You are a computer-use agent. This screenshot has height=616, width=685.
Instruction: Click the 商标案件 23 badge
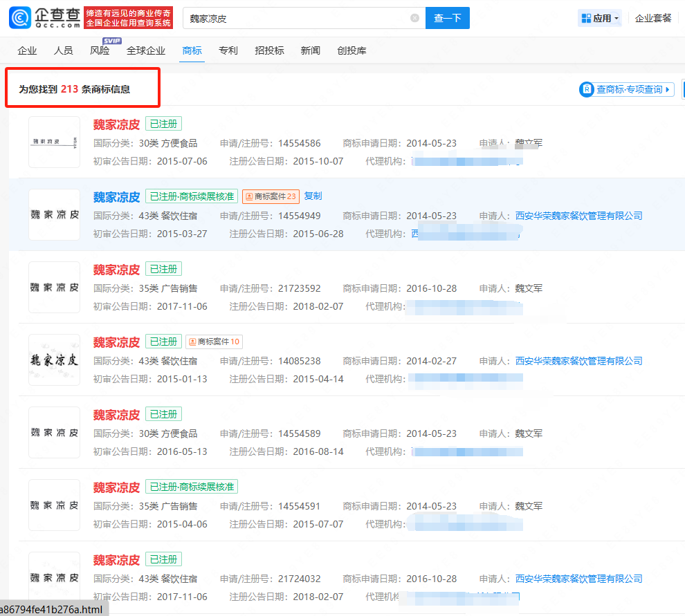coord(271,196)
